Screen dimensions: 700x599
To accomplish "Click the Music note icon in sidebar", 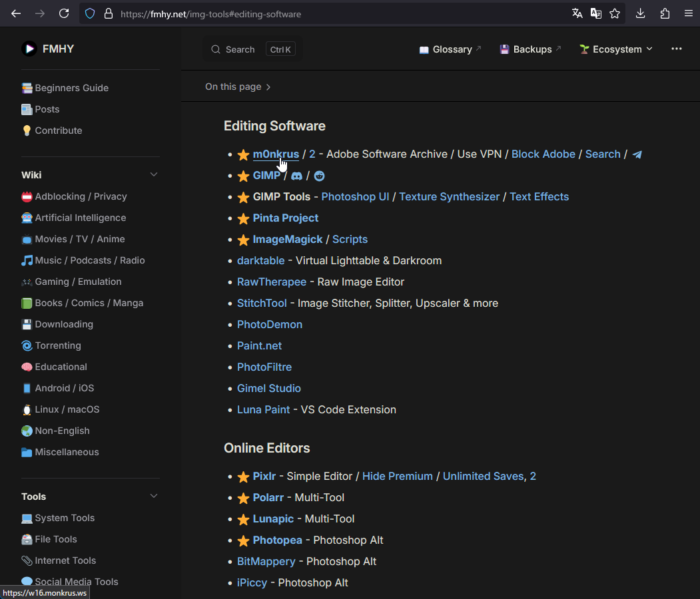I will [x=27, y=260].
